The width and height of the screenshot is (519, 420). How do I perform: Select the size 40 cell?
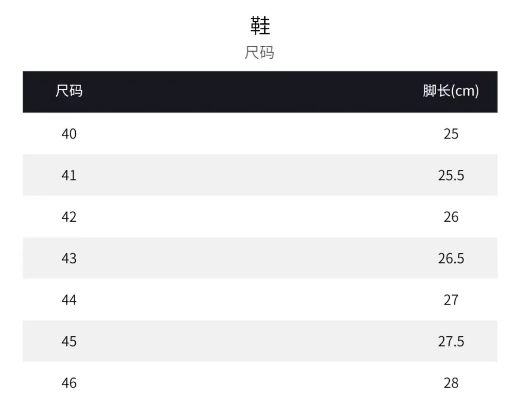click(x=69, y=134)
